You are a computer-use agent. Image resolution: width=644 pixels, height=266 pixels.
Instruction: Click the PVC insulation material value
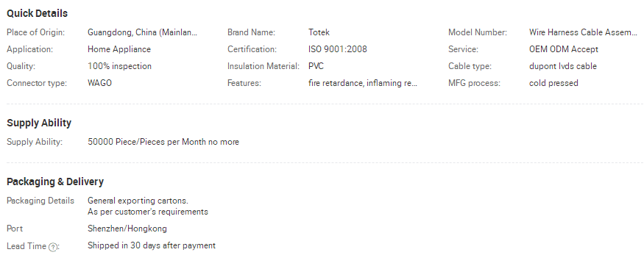click(x=316, y=66)
